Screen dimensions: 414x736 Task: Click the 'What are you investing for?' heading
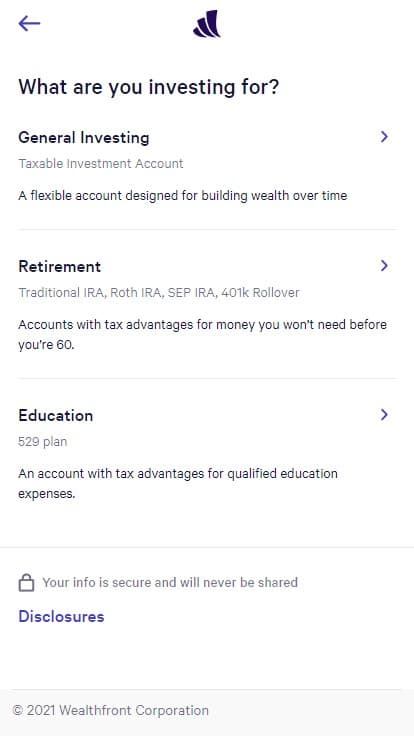(148, 87)
